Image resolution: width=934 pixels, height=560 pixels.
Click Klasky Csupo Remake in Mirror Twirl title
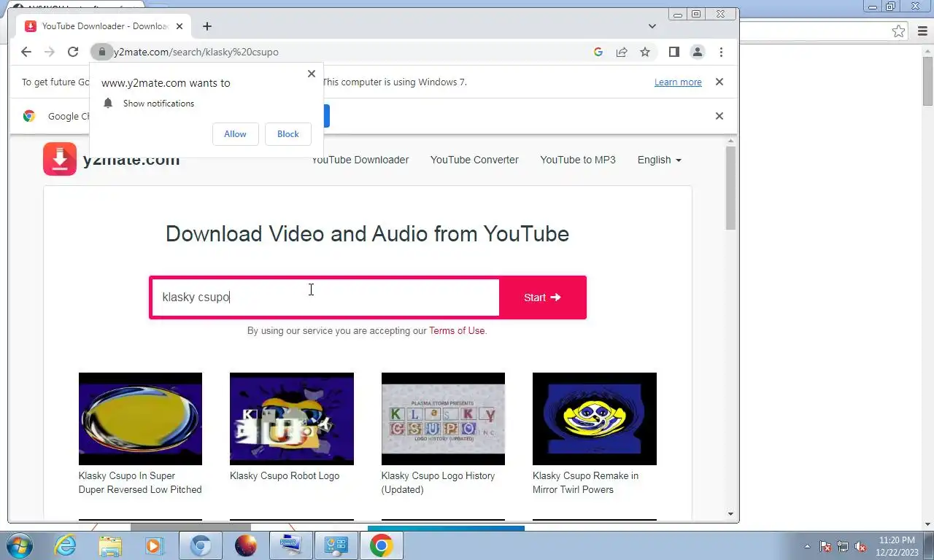pos(585,483)
